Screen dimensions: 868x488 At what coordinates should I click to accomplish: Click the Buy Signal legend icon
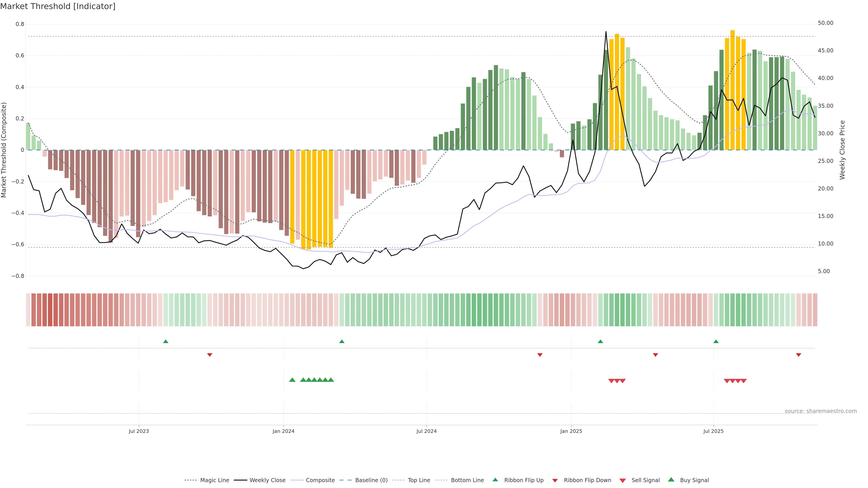[x=671, y=480]
